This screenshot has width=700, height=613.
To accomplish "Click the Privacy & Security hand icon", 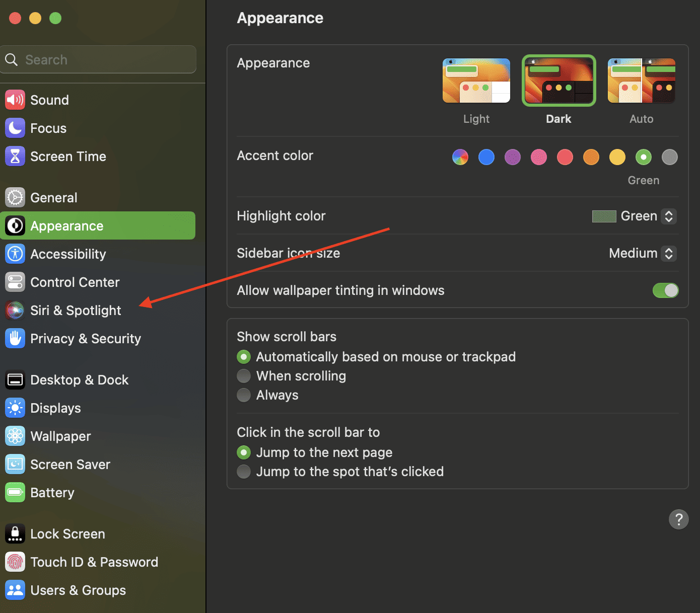I will [x=15, y=338].
